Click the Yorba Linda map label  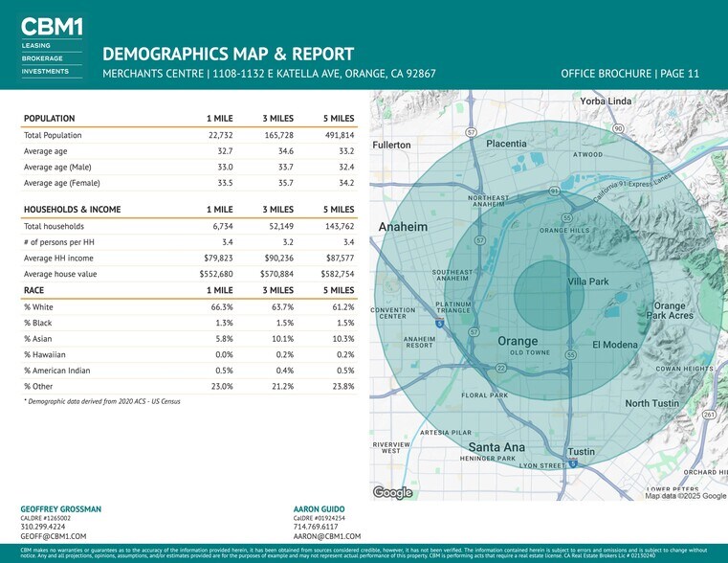(x=606, y=101)
